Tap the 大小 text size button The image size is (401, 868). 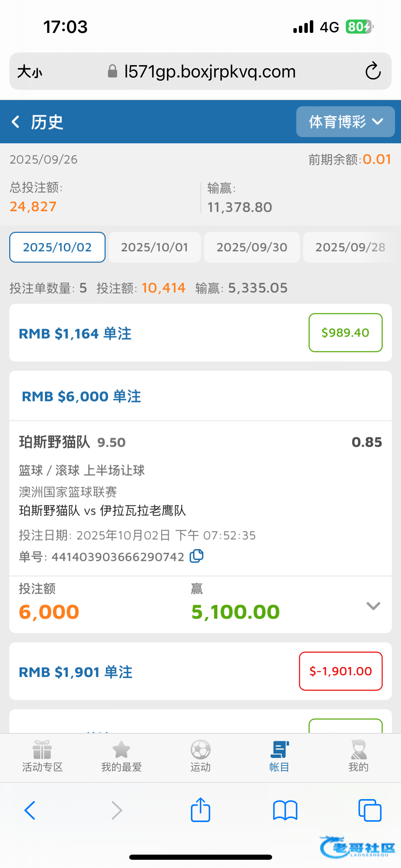(30, 72)
